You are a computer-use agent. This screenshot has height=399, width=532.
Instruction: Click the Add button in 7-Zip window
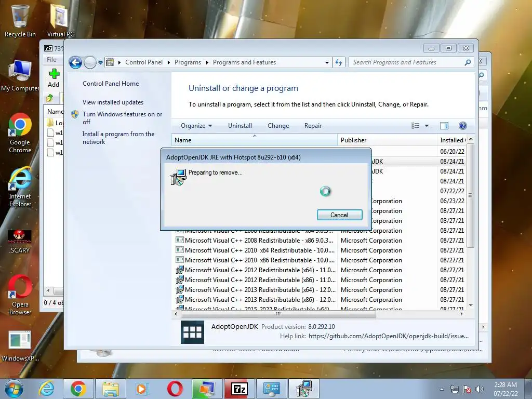54,78
